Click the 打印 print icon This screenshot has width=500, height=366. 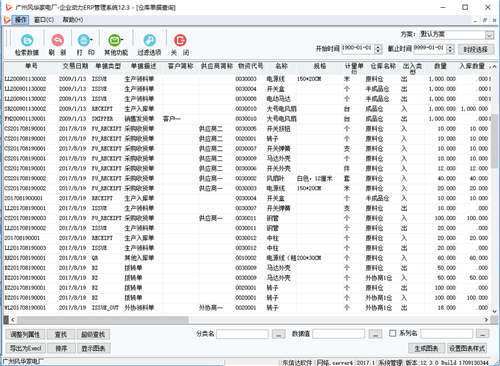(x=83, y=40)
